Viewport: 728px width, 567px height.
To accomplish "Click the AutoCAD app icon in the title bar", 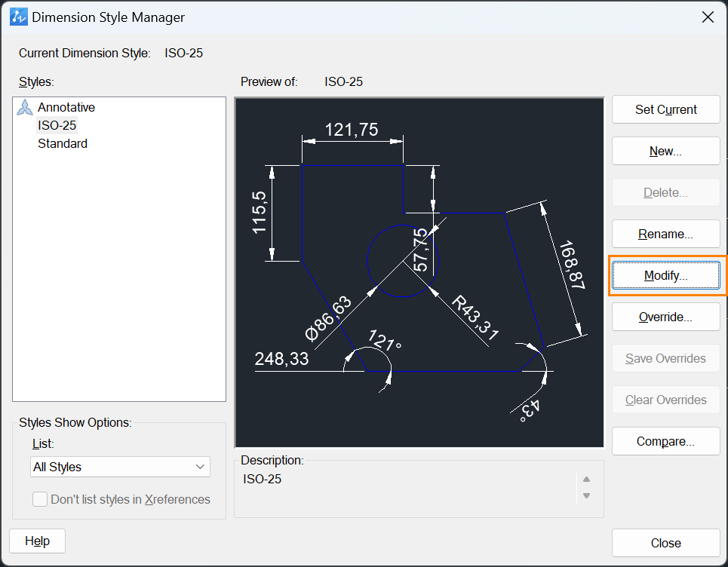I will [x=19, y=17].
